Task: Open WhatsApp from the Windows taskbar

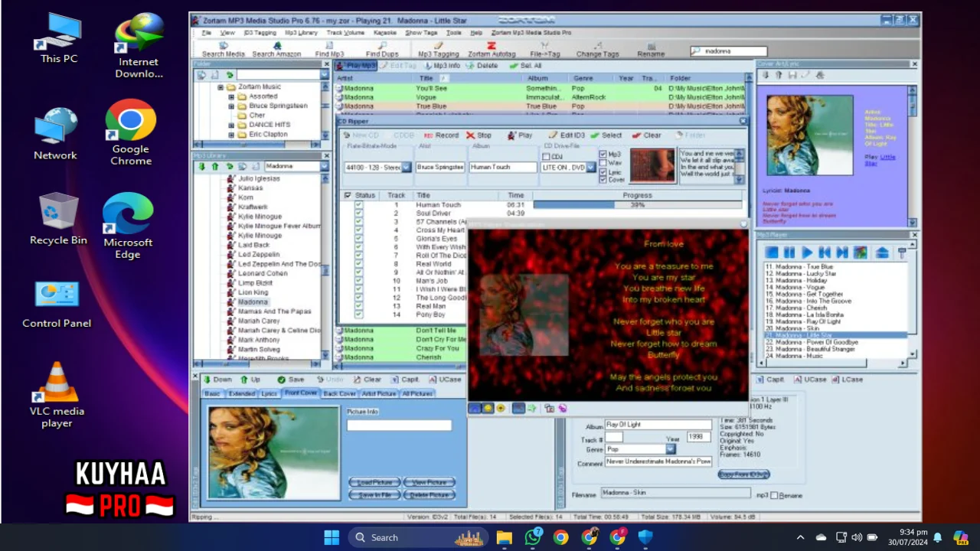Action: point(534,537)
